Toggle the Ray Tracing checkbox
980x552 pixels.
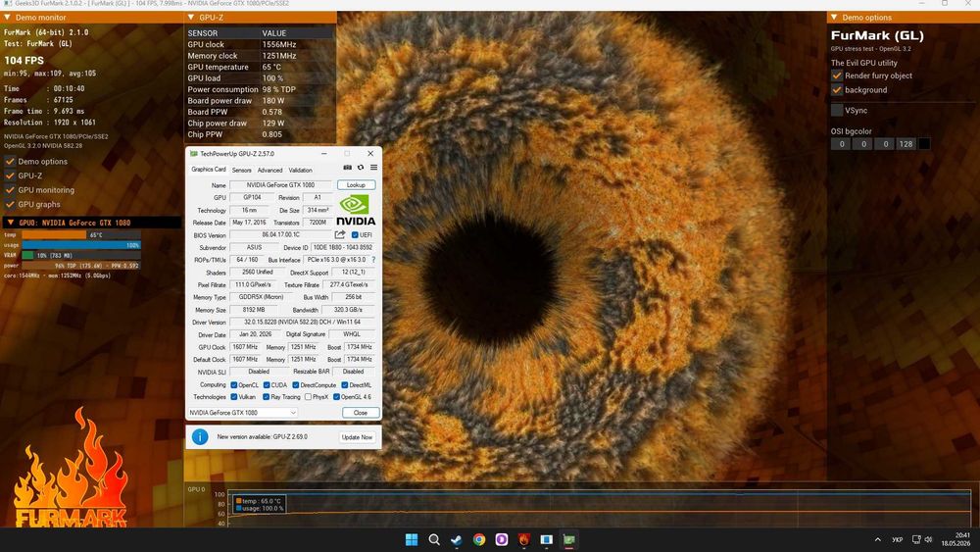[x=267, y=397]
